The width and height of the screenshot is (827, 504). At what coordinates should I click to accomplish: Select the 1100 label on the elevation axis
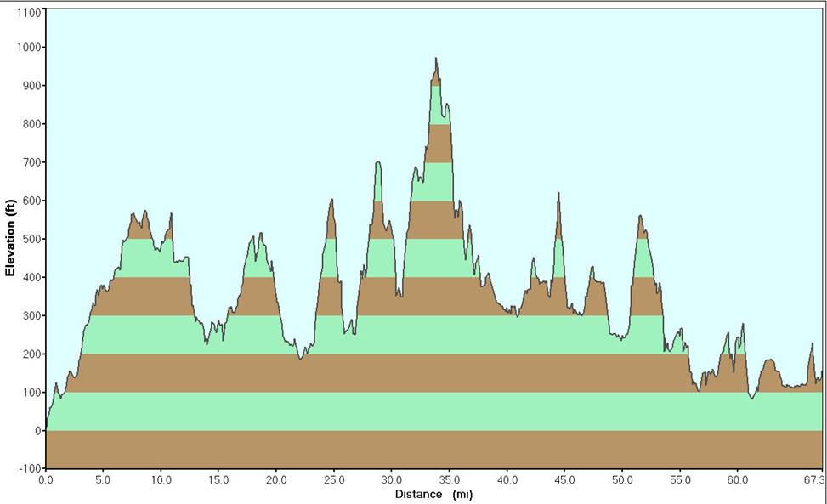tap(29, 13)
